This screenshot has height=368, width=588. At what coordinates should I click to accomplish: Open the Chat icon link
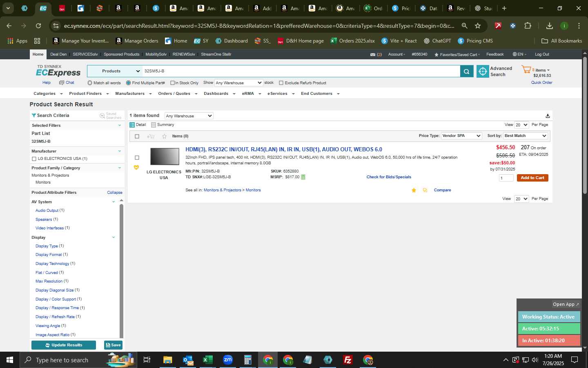(x=62, y=83)
